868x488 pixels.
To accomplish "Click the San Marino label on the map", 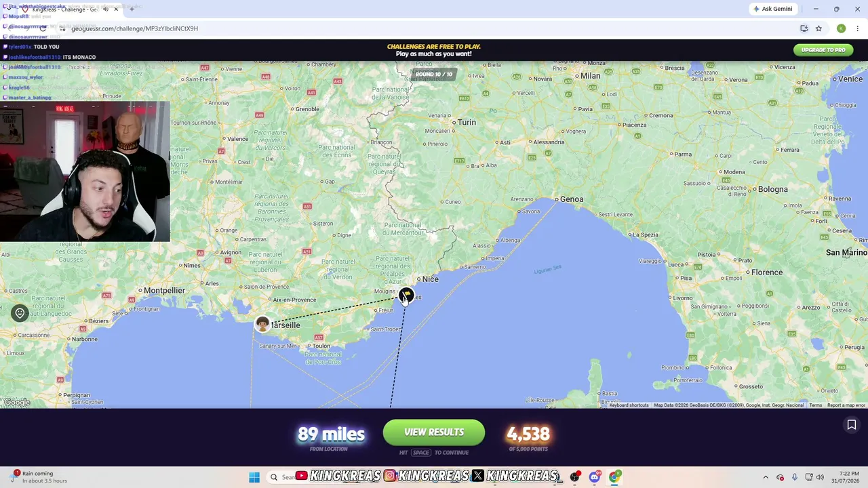I will click(x=846, y=253).
